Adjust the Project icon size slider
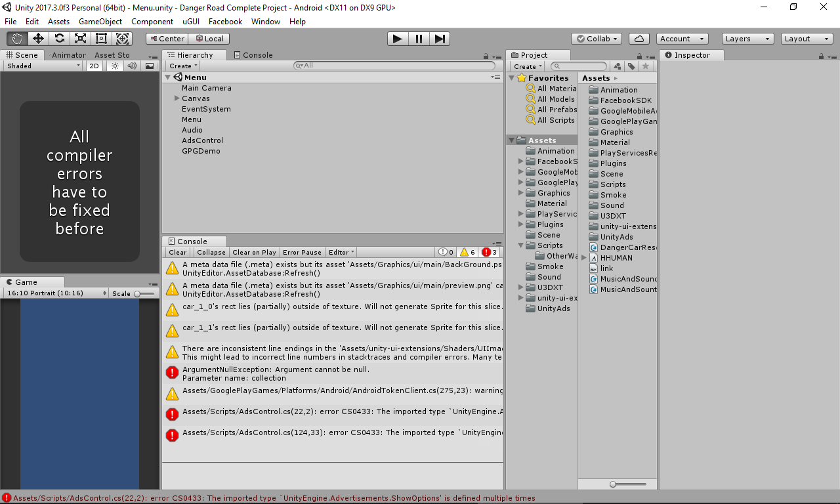The image size is (840, 504). coord(613,484)
